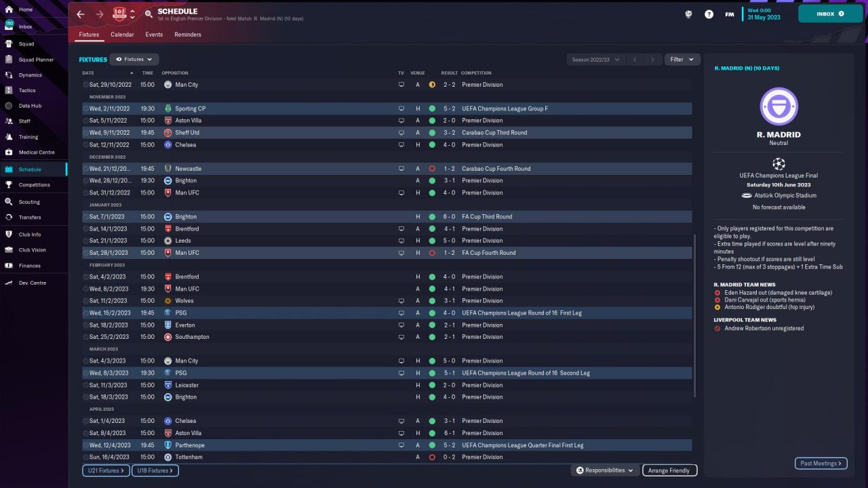Click the 31 May 2023 date display

764,14
